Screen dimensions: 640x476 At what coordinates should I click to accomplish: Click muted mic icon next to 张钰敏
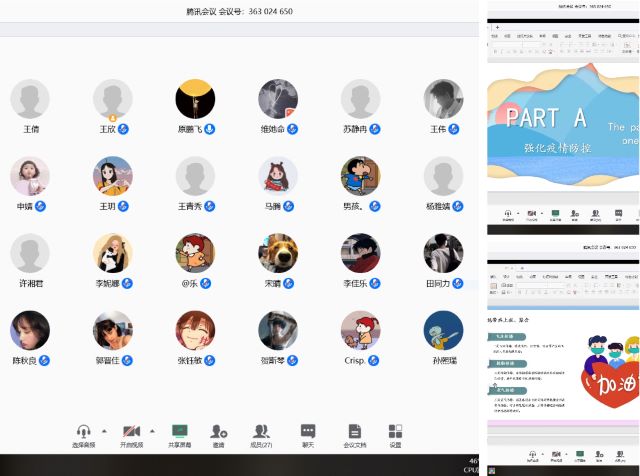tap(210, 360)
